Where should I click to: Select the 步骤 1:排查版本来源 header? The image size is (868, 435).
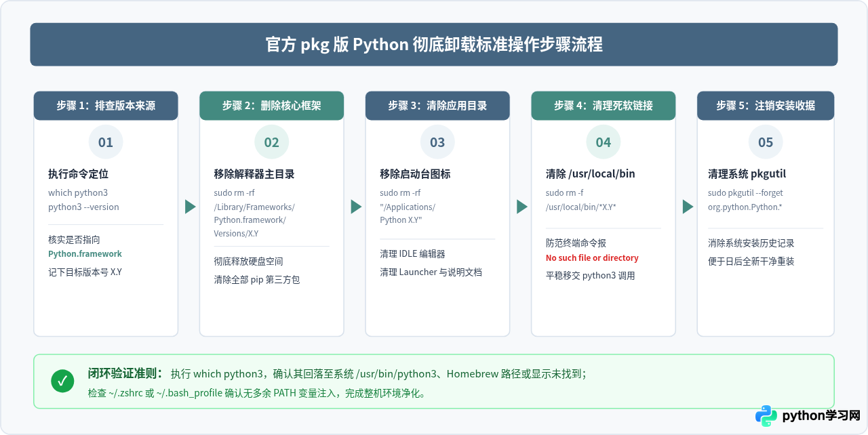click(x=106, y=106)
